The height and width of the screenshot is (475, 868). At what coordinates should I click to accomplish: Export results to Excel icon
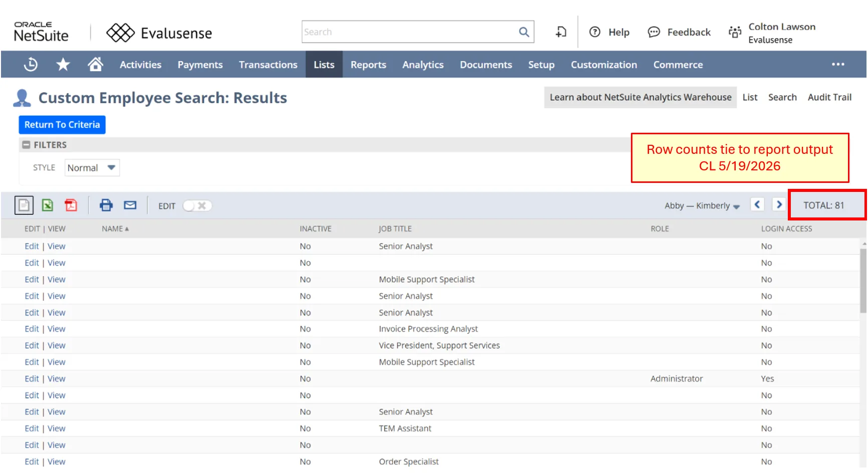pos(48,205)
